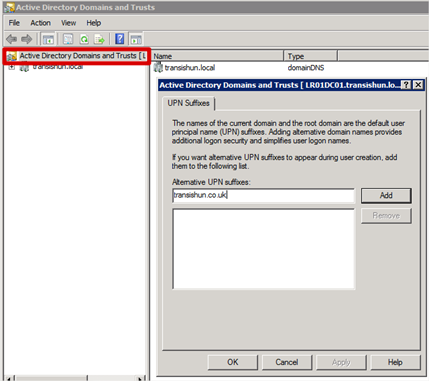Screen dimensions: 429x381
Task: Click the dialog's Help button
Action: tap(395, 362)
